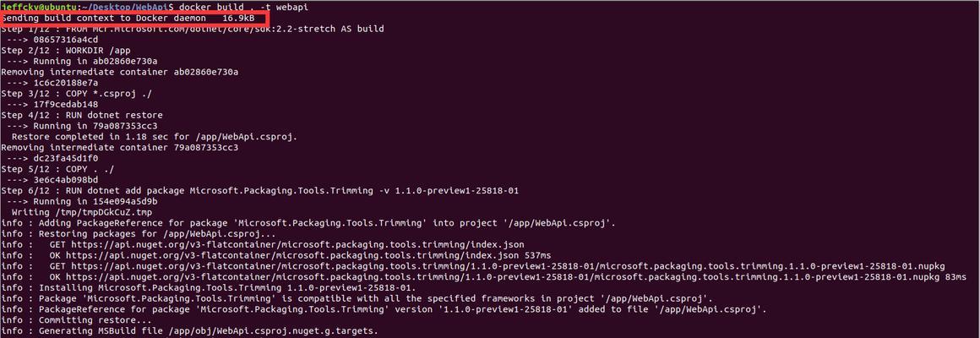Click the 'docker build . -t webapi' command
The height and width of the screenshot is (338, 980).
point(243,8)
